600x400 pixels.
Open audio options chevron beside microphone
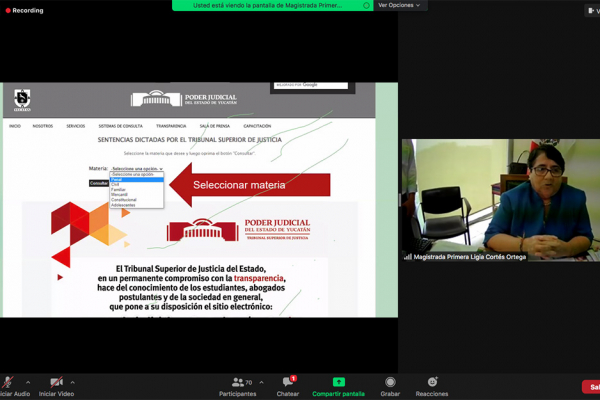pyautogui.click(x=28, y=382)
